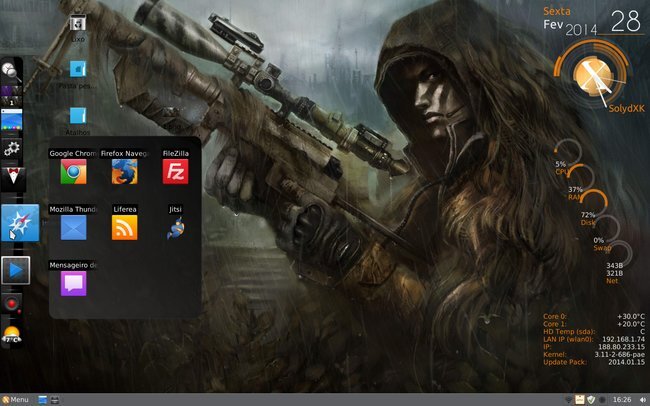Launch Jitsi messenger icon
The width and height of the screenshot is (650, 406).
point(175,227)
